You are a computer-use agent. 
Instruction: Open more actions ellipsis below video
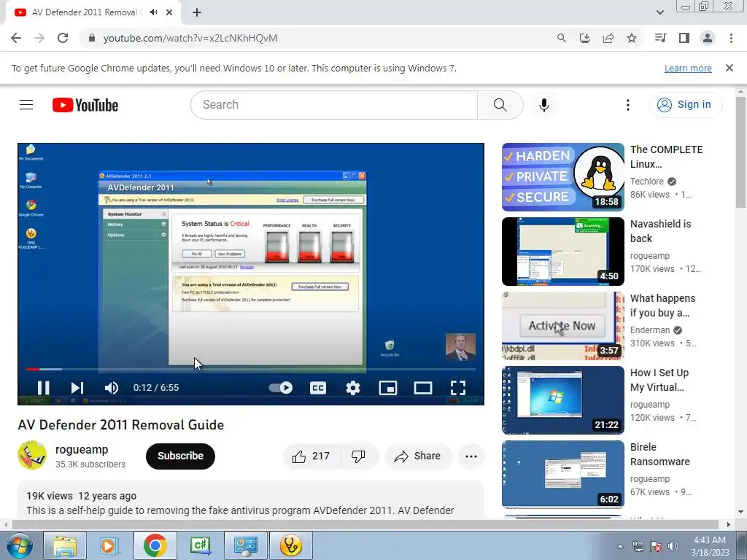pyautogui.click(x=471, y=456)
